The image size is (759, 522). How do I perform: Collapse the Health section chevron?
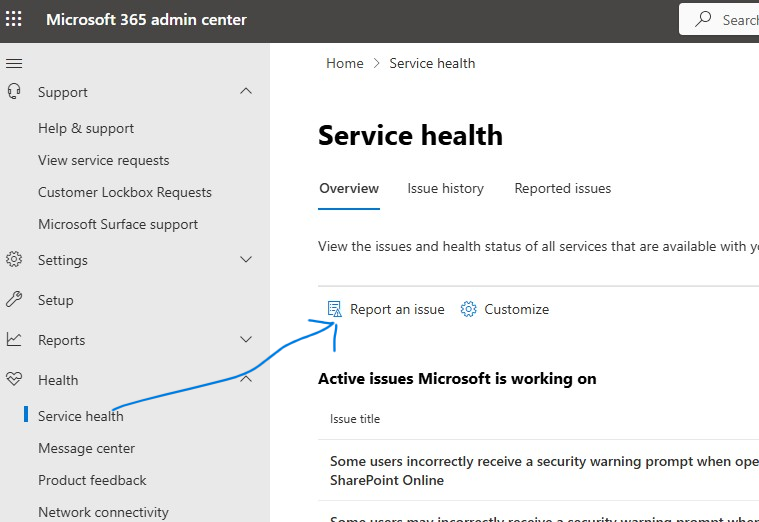[x=246, y=379]
